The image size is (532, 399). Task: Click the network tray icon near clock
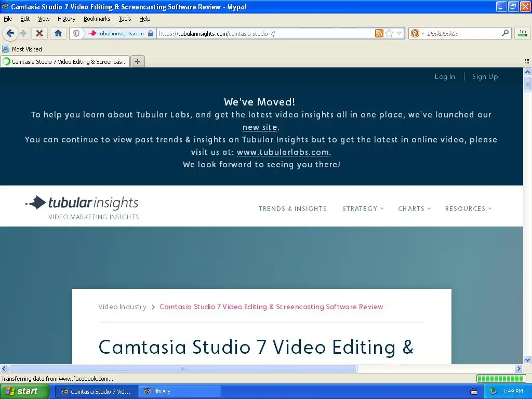(x=494, y=391)
